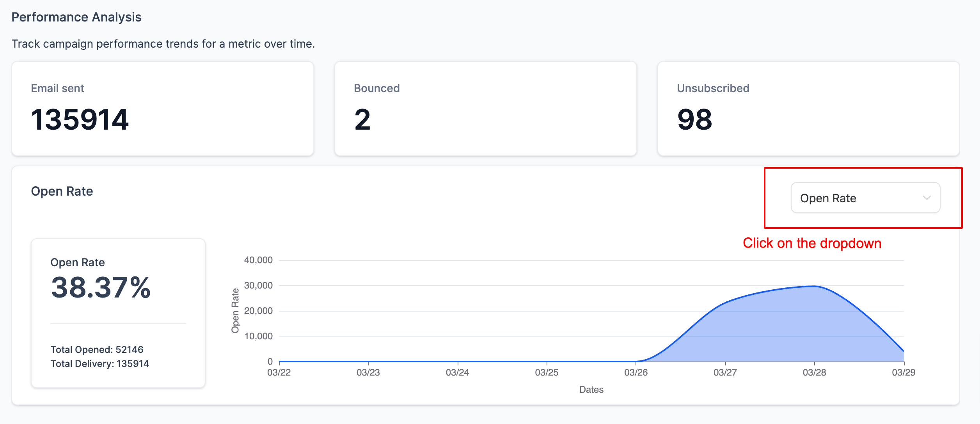Click the 135914 email sent number
The height and width of the screenshot is (424, 980).
click(80, 119)
